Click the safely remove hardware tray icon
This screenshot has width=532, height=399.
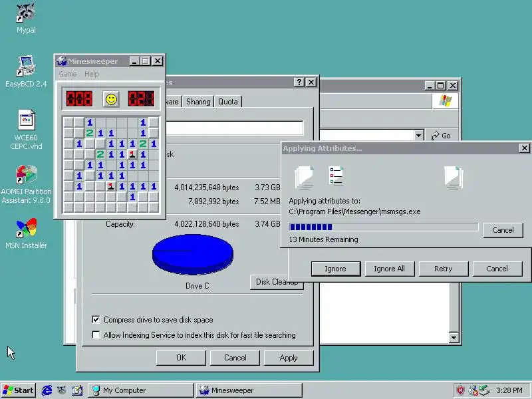[x=484, y=390]
